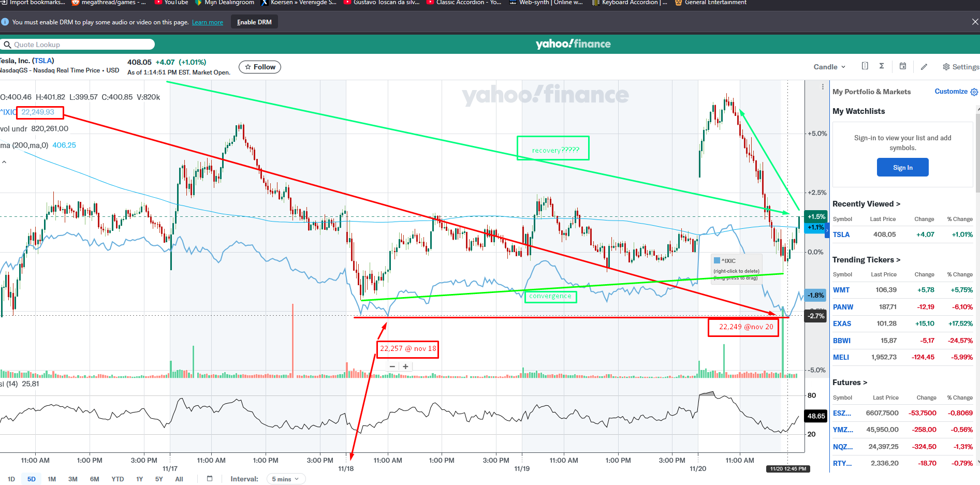
Task: Expand the Futures section
Action: point(850,383)
